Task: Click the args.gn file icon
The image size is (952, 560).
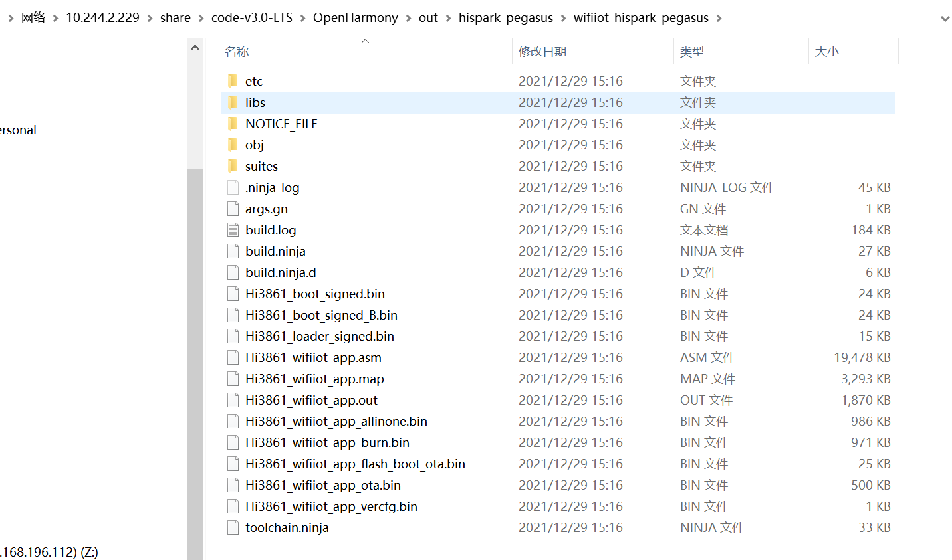Action: 233,209
